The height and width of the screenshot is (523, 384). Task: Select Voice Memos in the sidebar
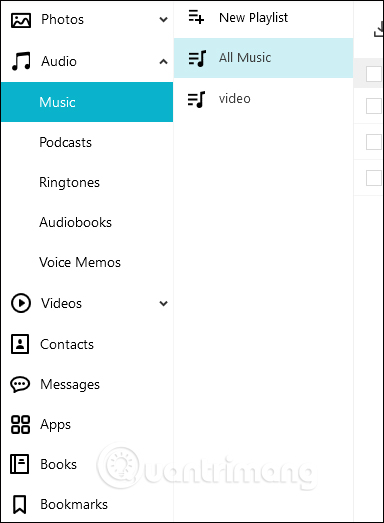[x=80, y=263]
